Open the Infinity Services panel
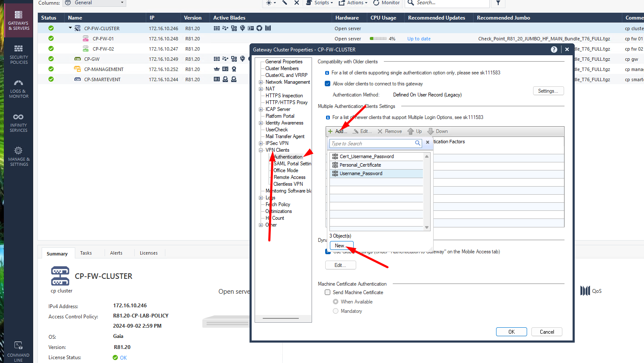This screenshot has width=644, height=363. pos(18,123)
